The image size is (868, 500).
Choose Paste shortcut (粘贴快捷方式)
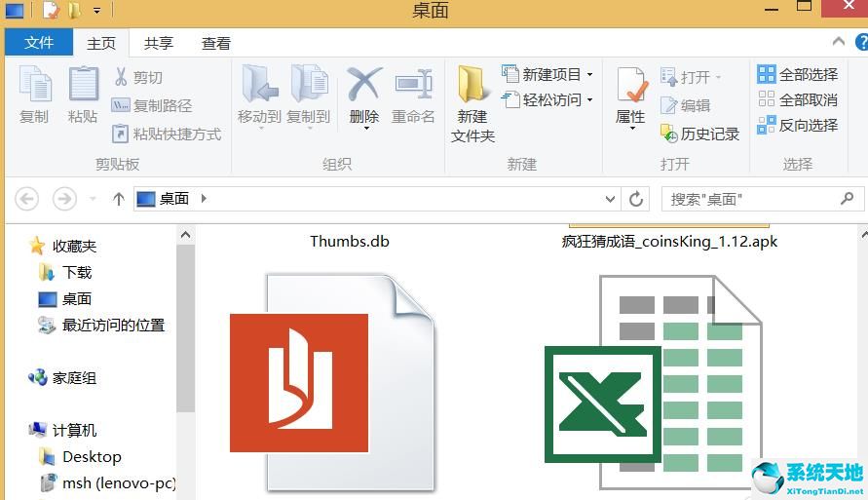[167, 134]
